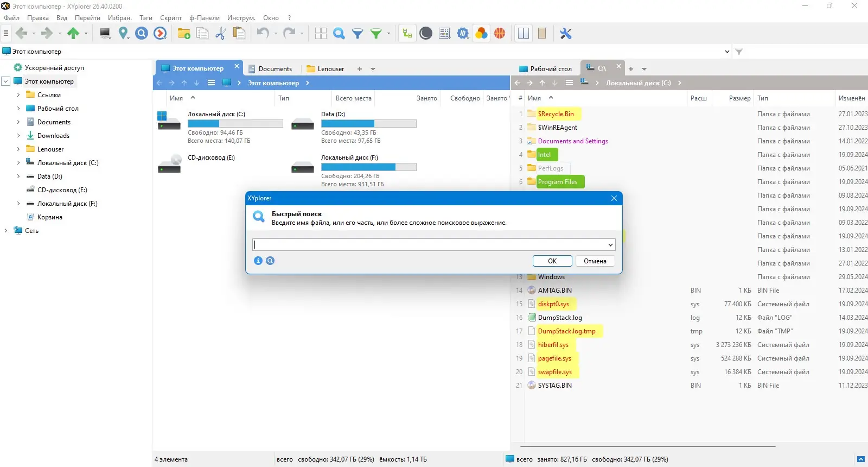868x467 pixels.
Task: Click the Redo arrow icon
Action: [x=289, y=34]
